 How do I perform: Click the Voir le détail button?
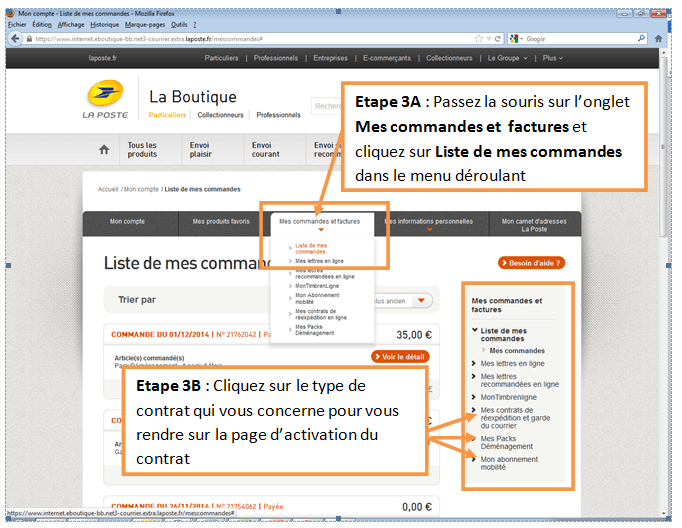400,356
